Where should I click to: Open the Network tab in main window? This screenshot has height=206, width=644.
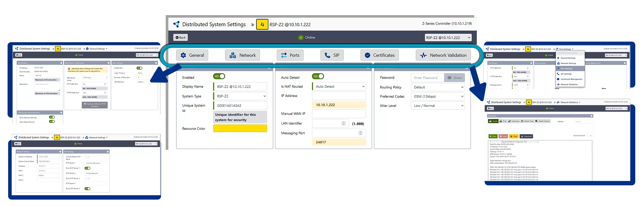click(x=242, y=55)
